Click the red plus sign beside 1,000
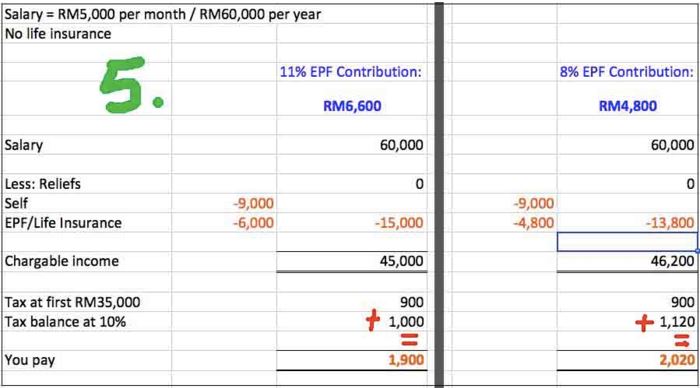The image size is (700, 388). (373, 321)
